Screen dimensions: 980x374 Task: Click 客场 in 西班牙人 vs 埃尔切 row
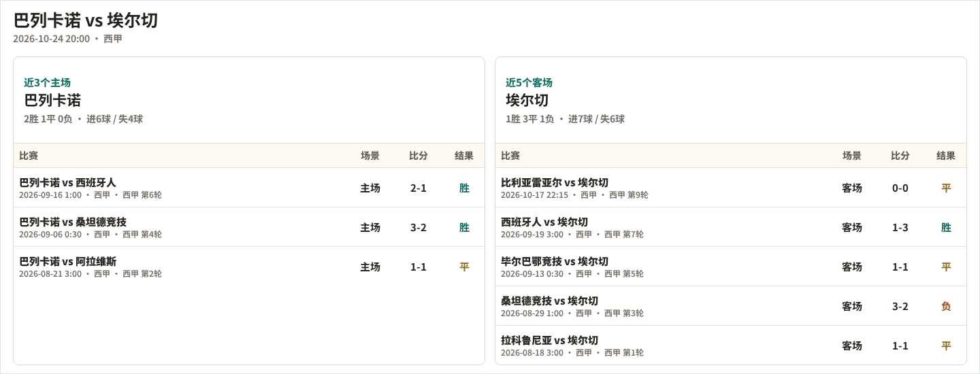tap(852, 227)
